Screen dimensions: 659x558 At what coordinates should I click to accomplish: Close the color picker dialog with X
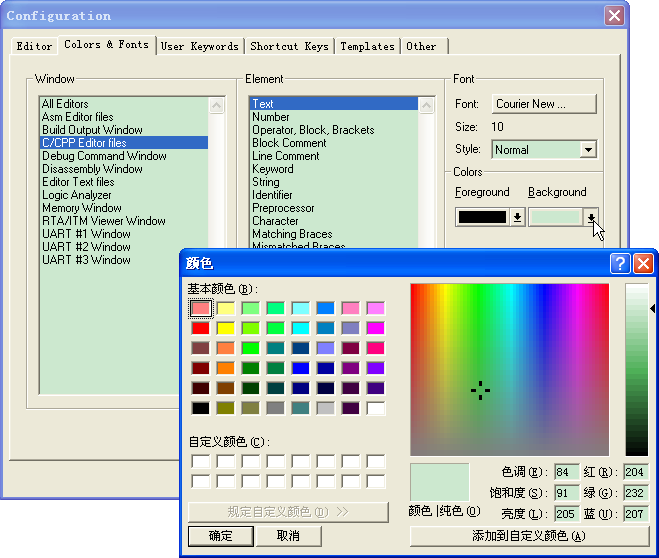tap(642, 263)
